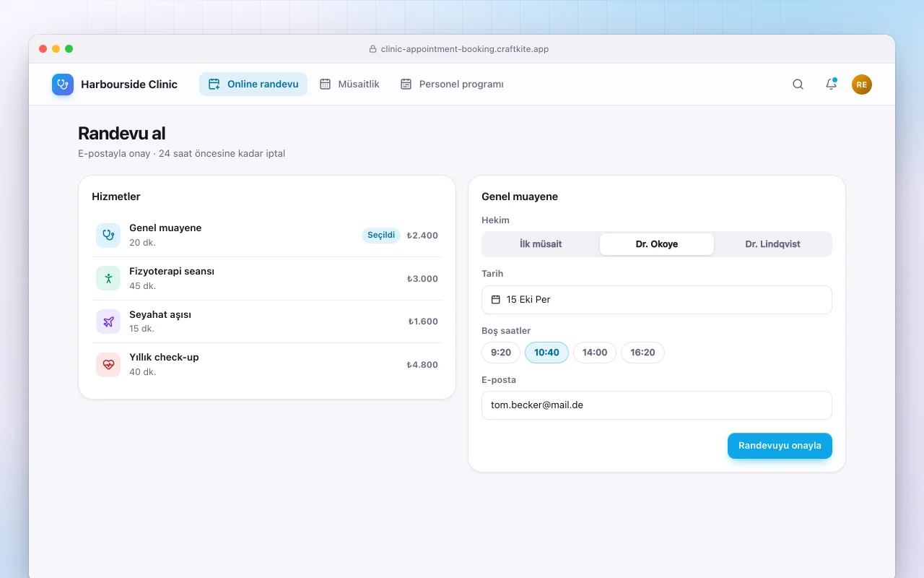Screen dimensions: 924x578
Task: Open the Online randevu tab
Action: [253, 85]
